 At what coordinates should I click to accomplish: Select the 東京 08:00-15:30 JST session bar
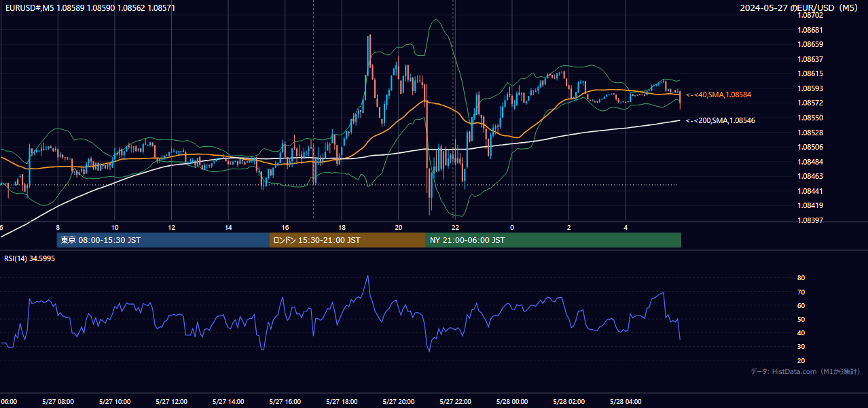pyautogui.click(x=163, y=240)
